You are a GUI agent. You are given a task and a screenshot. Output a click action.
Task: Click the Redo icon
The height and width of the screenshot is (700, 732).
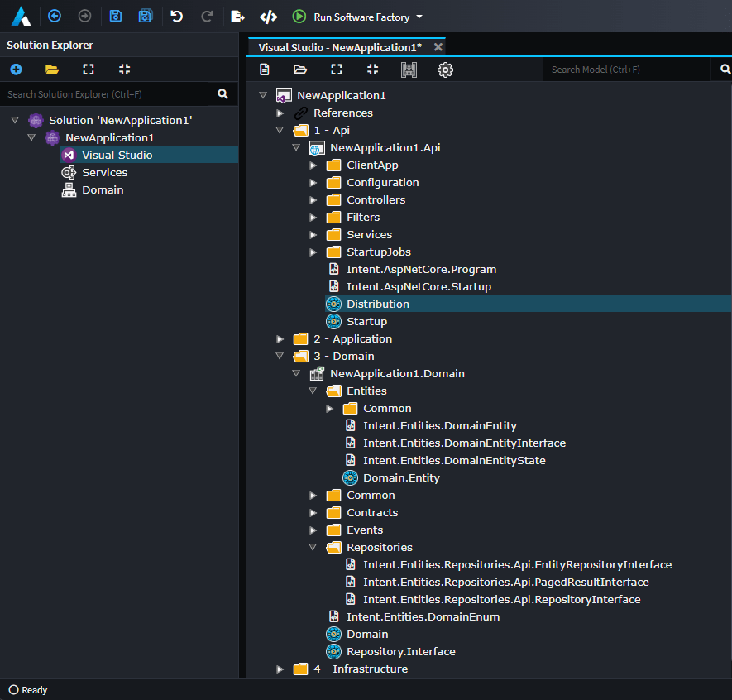tap(207, 17)
